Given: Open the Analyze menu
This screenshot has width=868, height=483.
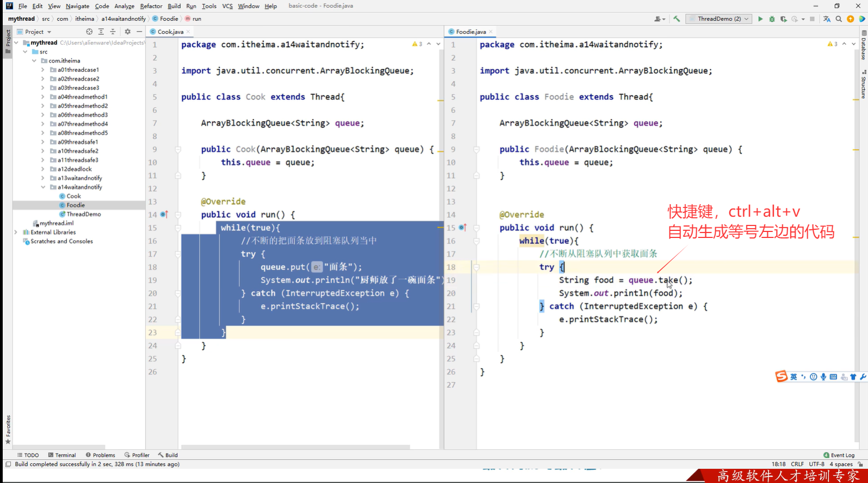Looking at the screenshot, I should pyautogui.click(x=124, y=6).
